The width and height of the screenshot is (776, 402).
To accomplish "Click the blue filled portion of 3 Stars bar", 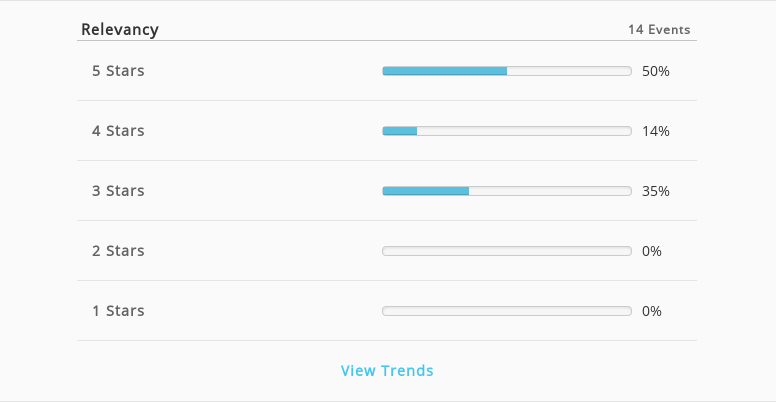I will pos(426,191).
